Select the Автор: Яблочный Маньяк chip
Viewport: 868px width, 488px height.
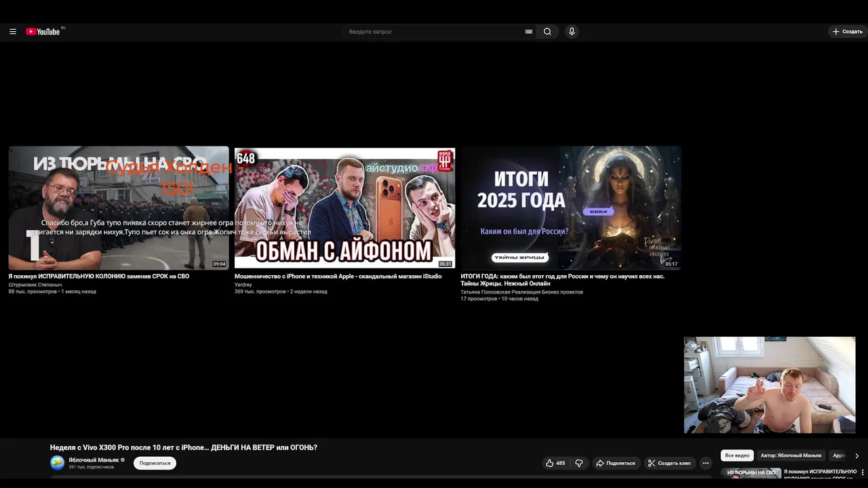pos(791,455)
